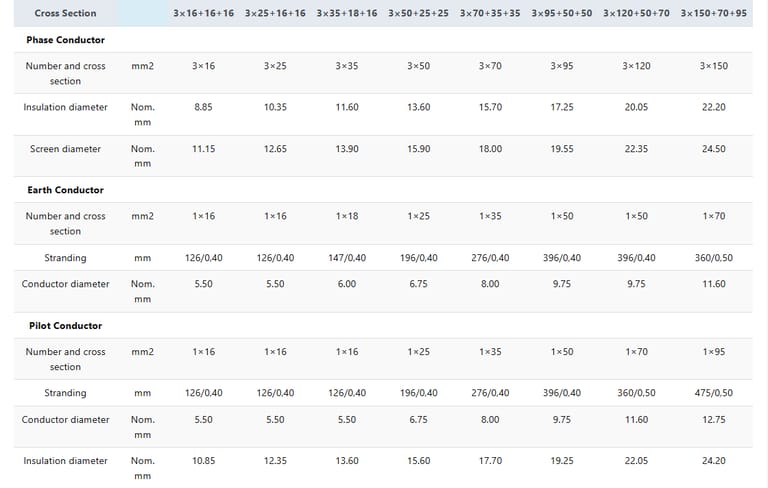This screenshot has width=768, height=488.
Task: Select the 8.85 insulation diameter value
Action: point(203,107)
